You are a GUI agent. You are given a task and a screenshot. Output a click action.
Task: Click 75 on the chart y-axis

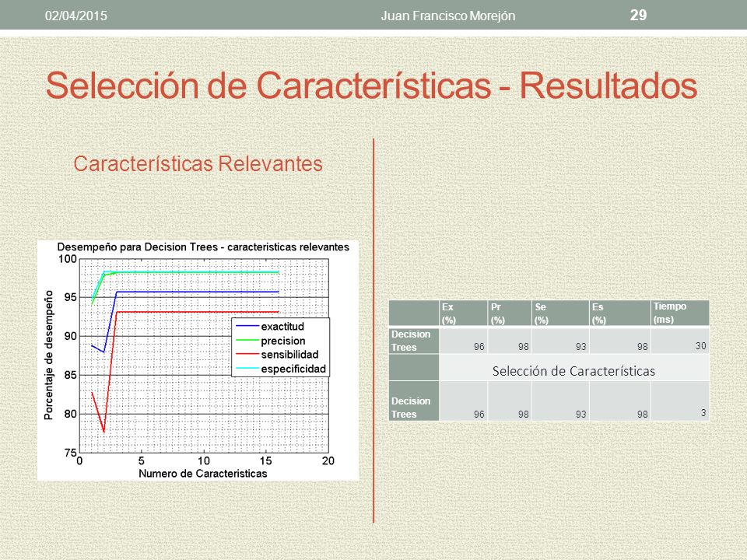(71, 453)
